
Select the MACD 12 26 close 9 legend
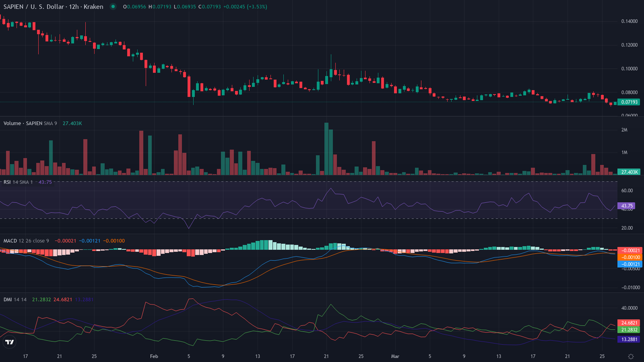click(26, 241)
